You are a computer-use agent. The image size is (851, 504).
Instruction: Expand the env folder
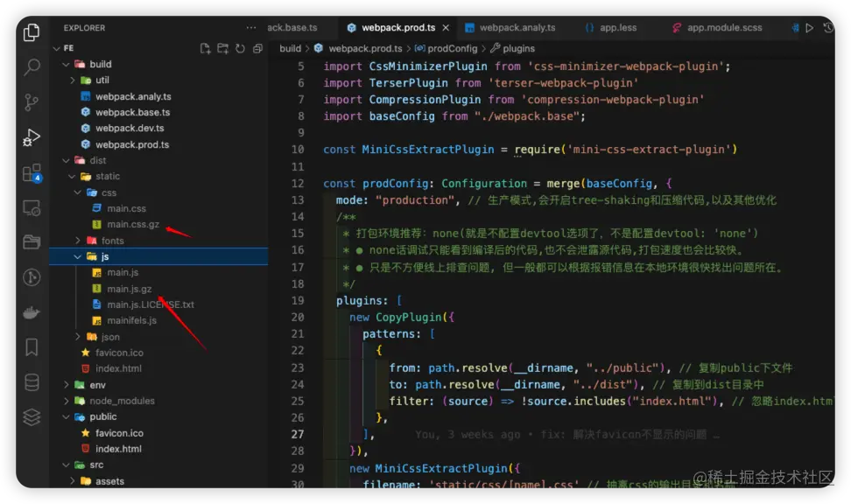point(66,385)
